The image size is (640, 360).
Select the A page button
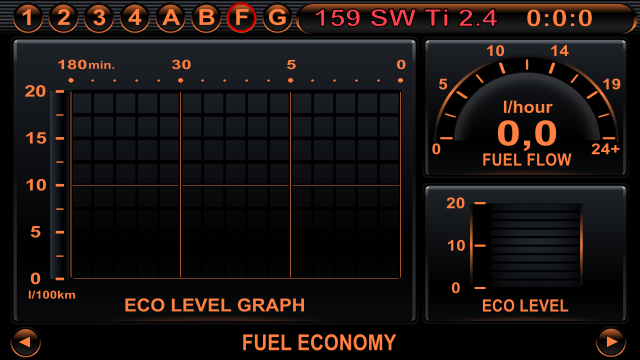(170, 18)
